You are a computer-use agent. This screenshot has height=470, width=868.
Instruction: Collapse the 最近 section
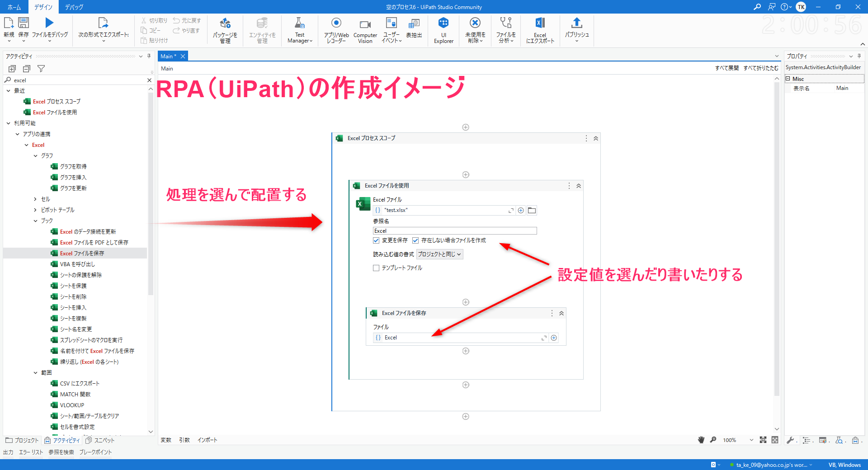8,91
